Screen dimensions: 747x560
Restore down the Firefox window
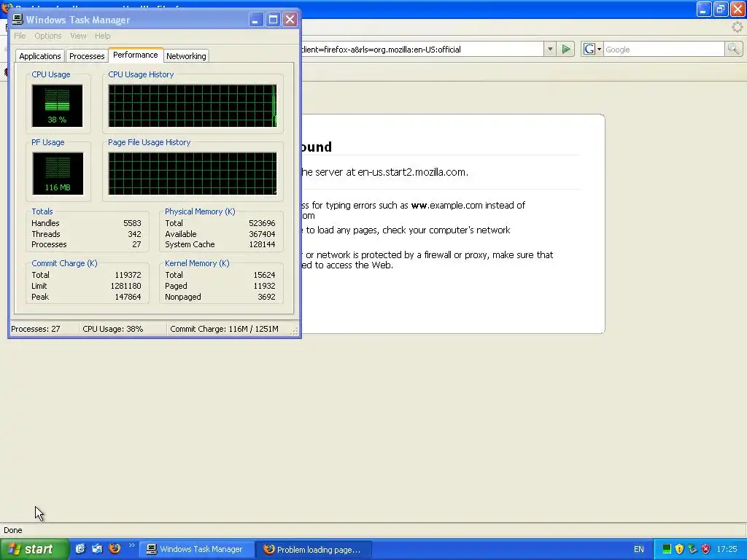pyautogui.click(x=721, y=9)
